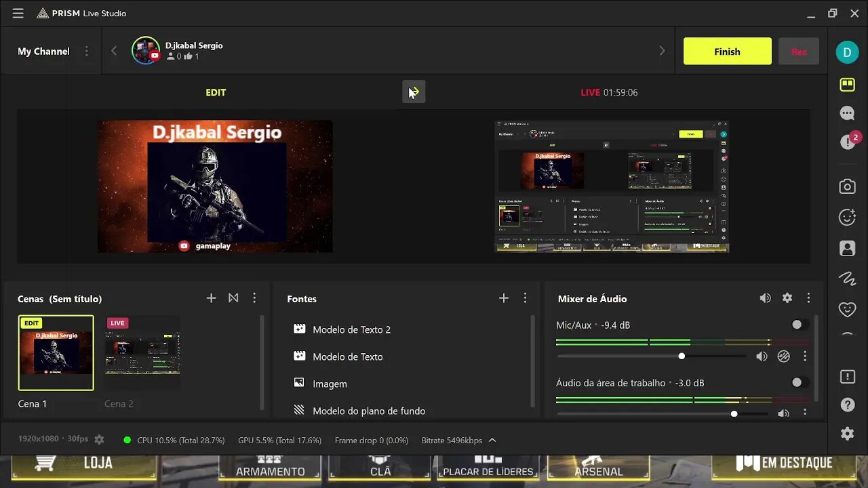
Task: Select the LIVE preview label
Action: click(x=590, y=92)
